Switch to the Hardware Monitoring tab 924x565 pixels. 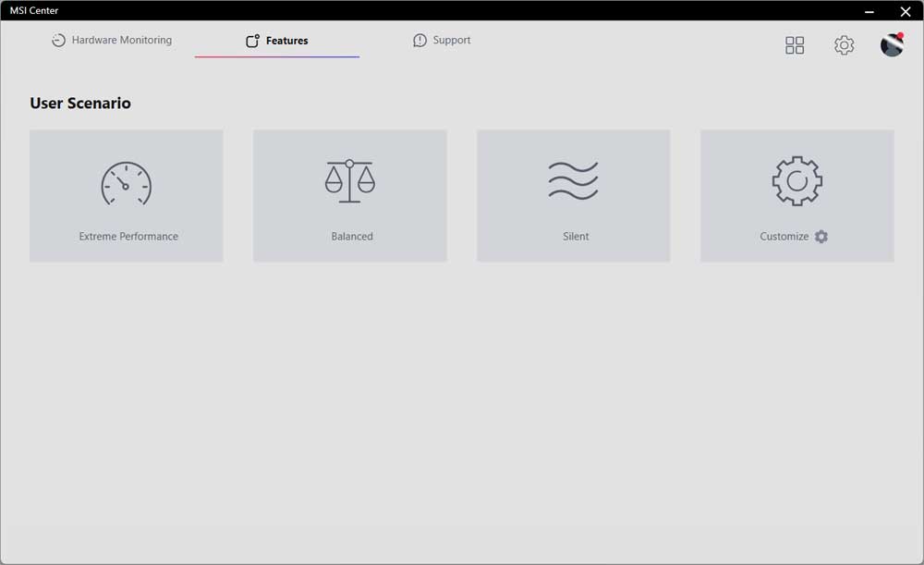click(x=121, y=41)
